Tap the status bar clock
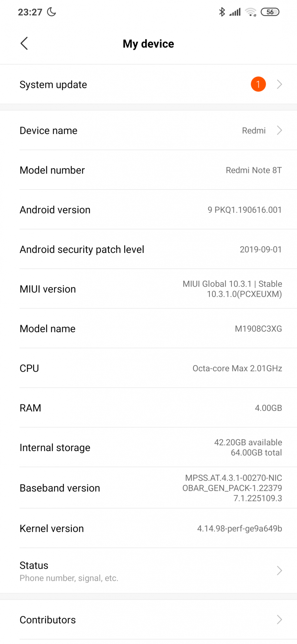The width and height of the screenshot is (297, 644). pos(30,12)
